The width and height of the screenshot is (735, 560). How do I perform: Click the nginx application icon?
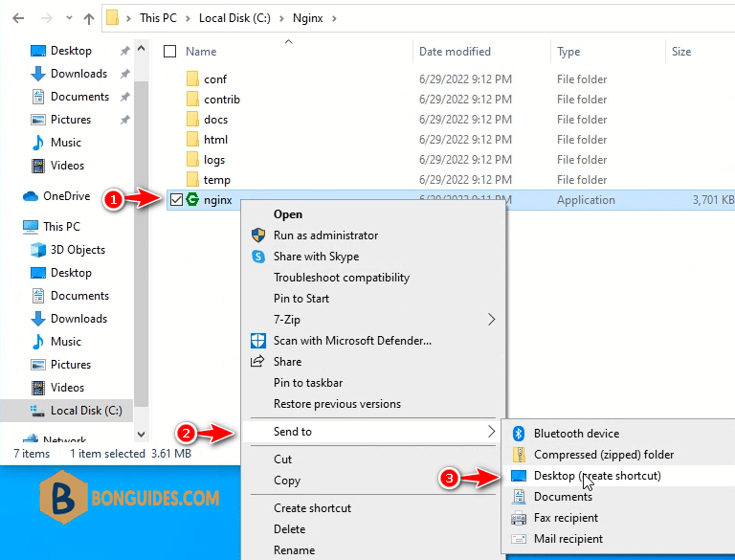[x=192, y=200]
